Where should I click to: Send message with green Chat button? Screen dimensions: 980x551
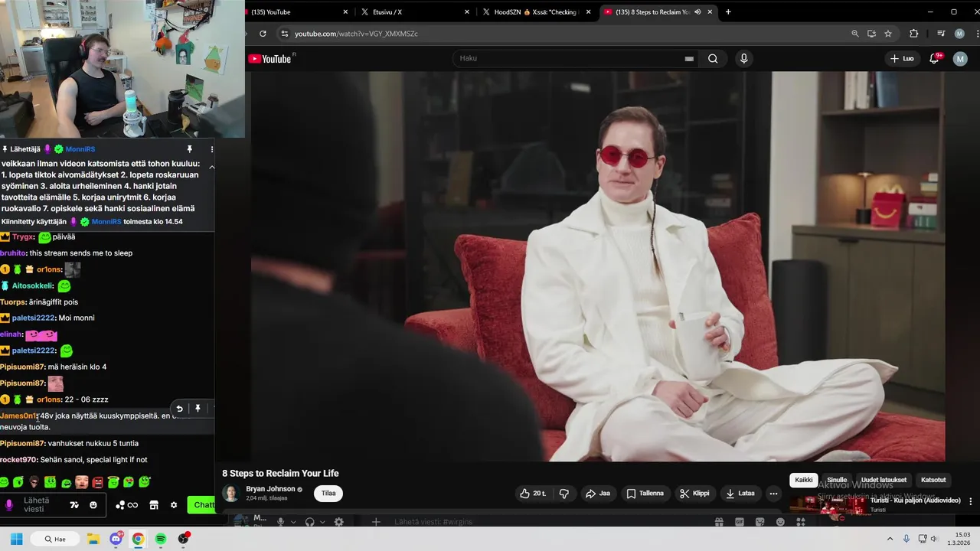click(201, 505)
